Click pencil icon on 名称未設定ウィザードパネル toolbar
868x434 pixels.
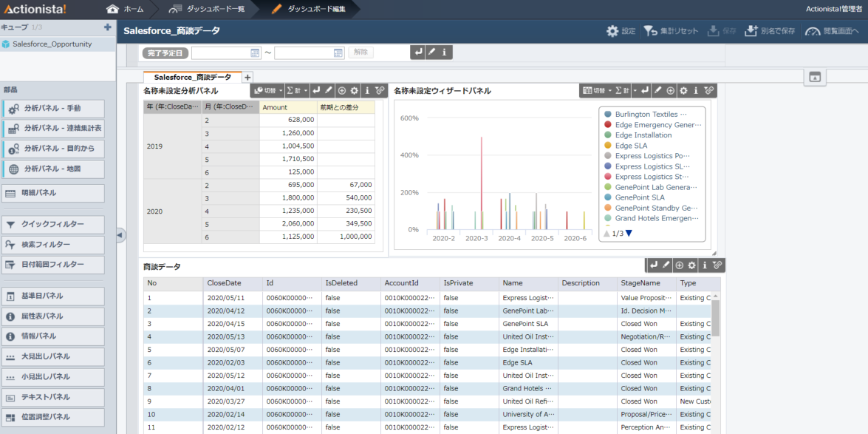pos(657,90)
